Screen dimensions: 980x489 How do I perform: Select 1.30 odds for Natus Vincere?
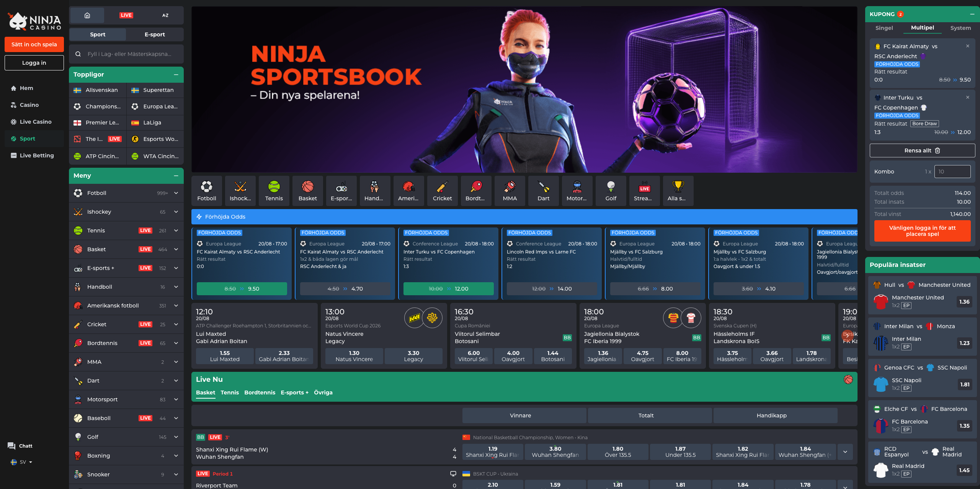click(x=354, y=356)
